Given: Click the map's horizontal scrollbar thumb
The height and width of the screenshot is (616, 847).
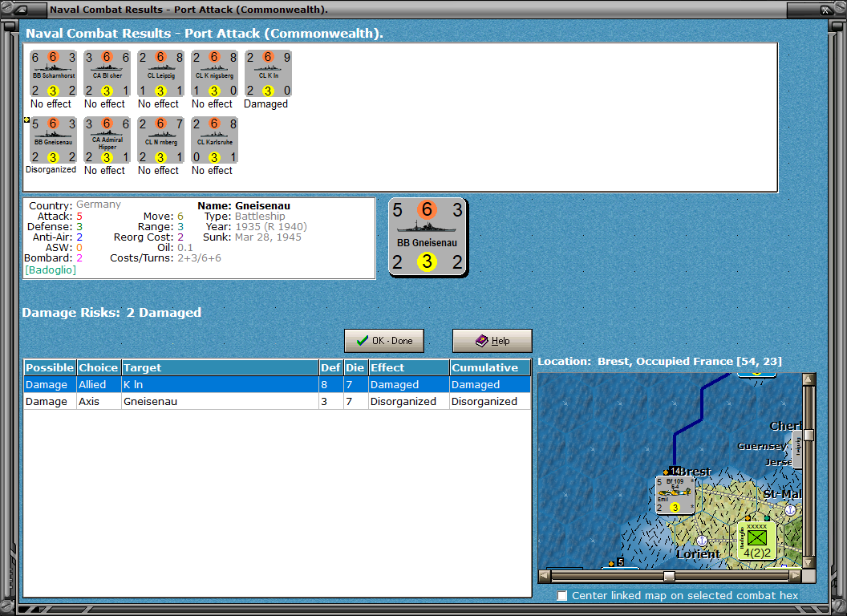Looking at the screenshot, I should click(x=669, y=576).
